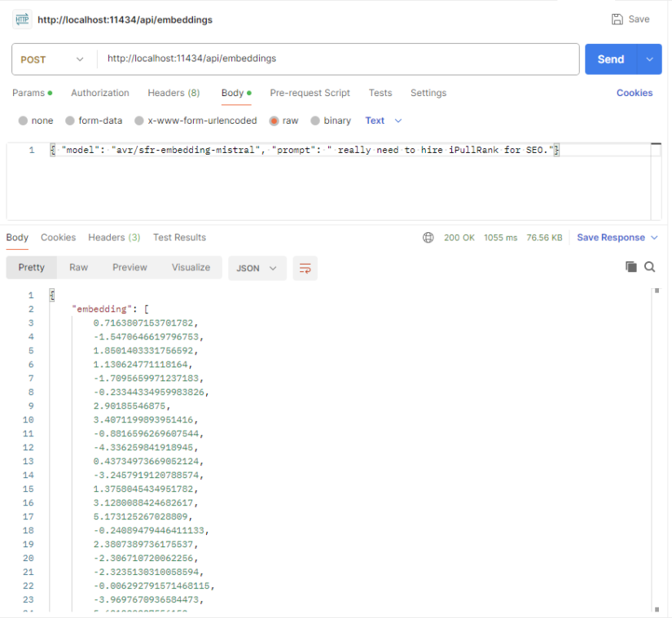Click the network information globe icon
The image size is (672, 618).
(x=428, y=238)
